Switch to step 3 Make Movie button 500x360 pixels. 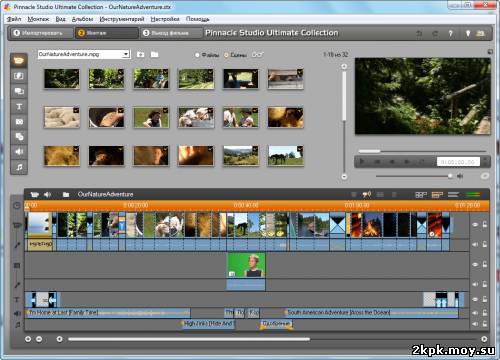click(171, 33)
